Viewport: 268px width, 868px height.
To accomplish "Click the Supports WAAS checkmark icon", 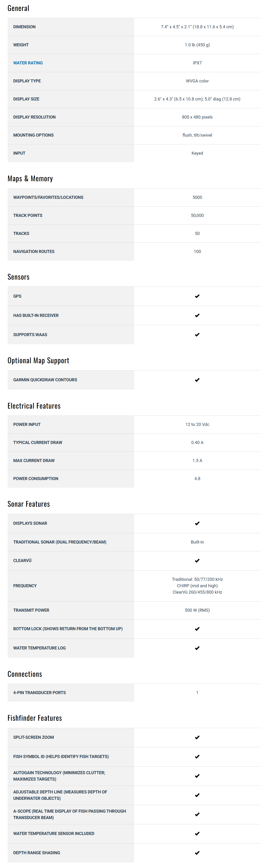I will pyautogui.click(x=197, y=335).
